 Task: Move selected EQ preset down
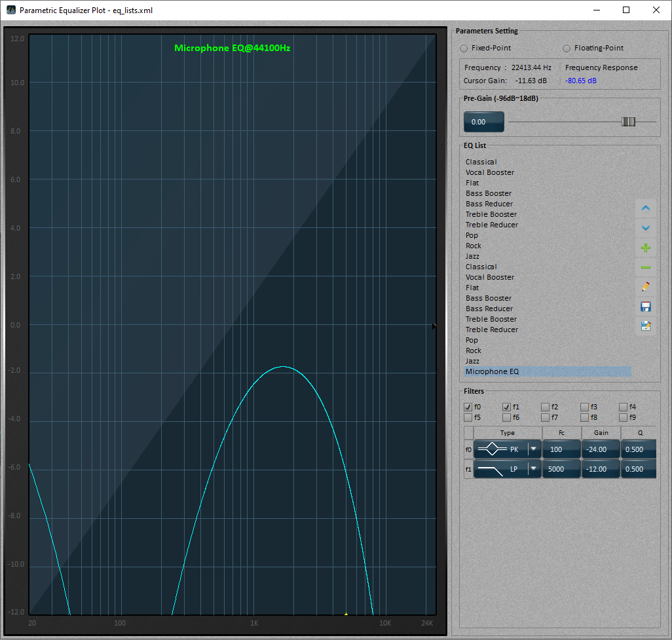645,228
